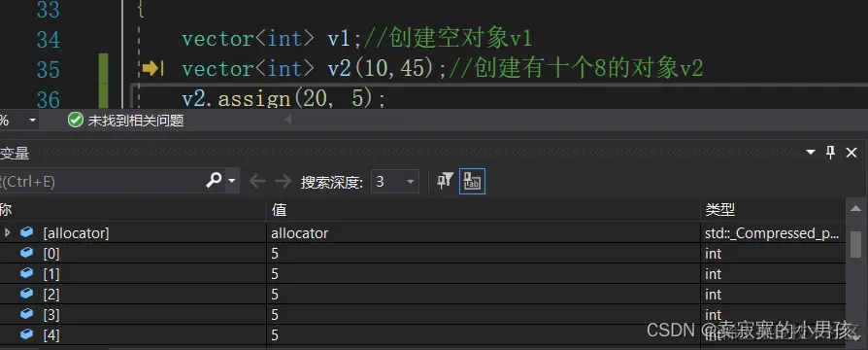This screenshot has width=868, height=350.
Task: Click the cube icon of [4] row
Action: (x=26, y=333)
